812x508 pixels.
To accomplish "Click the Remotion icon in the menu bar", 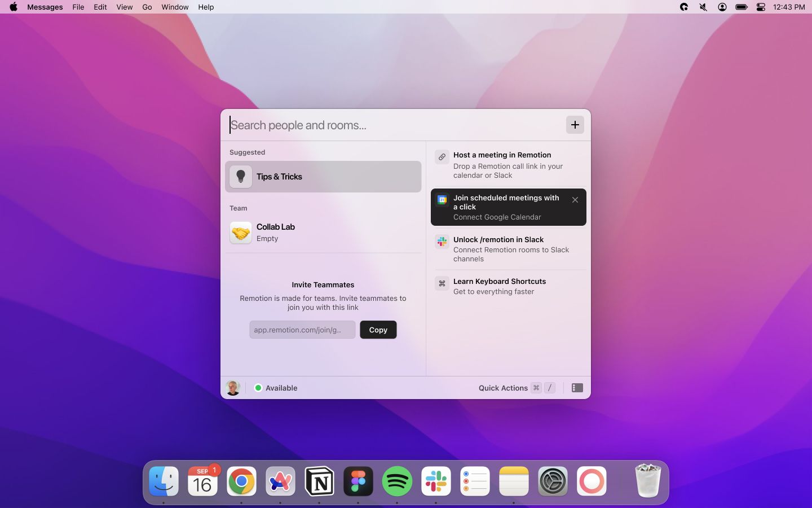I will click(684, 7).
